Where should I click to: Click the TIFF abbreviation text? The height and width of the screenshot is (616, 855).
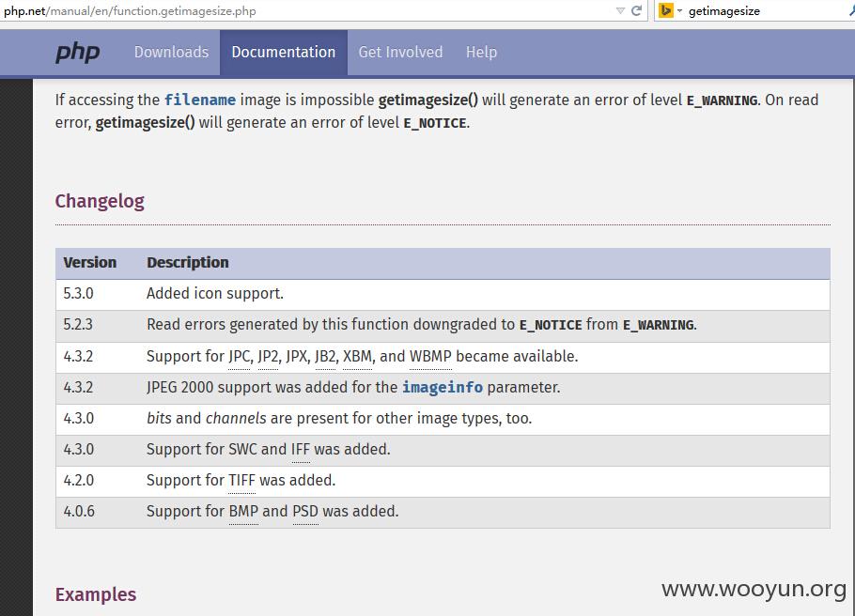click(x=241, y=480)
